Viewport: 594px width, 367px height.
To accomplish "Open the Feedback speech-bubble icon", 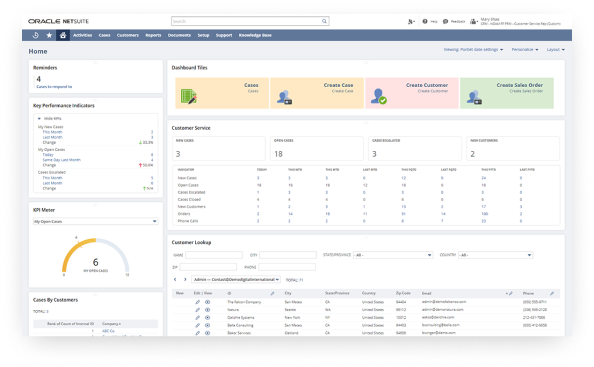I will (446, 22).
